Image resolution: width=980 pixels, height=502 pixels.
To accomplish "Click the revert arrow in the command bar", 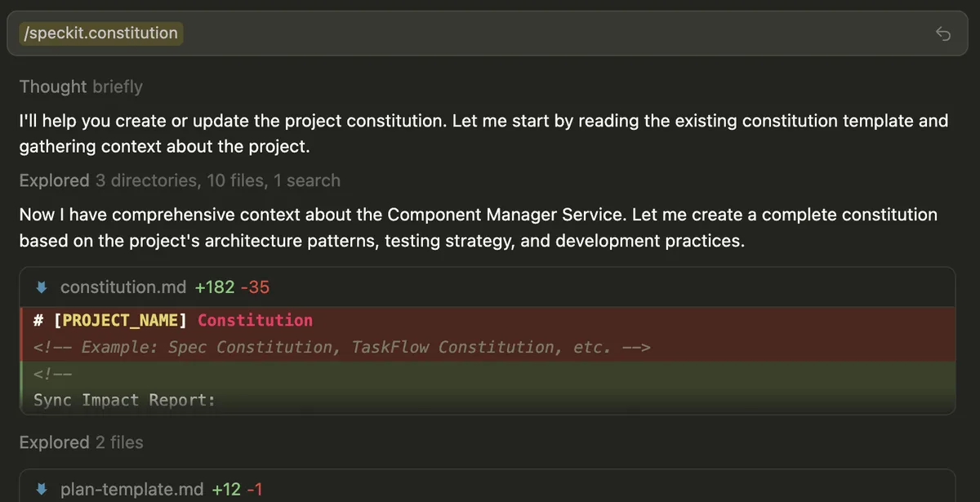I will click(943, 33).
